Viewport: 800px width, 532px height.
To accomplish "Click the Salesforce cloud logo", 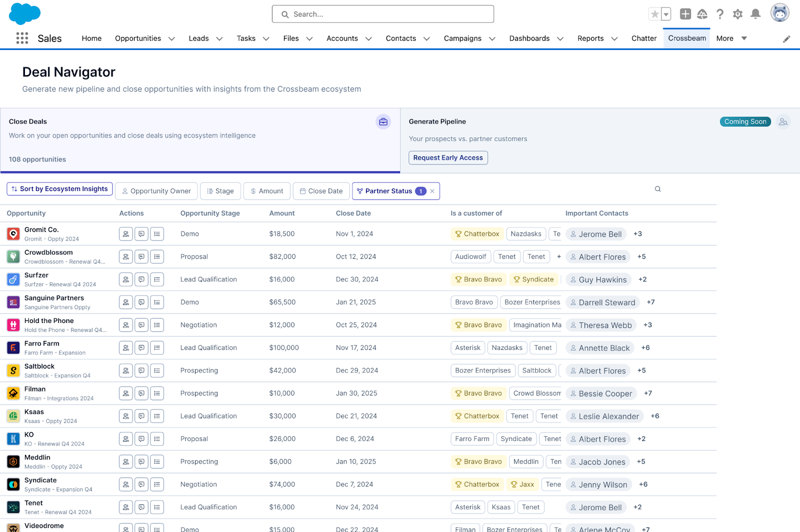I will click(24, 13).
